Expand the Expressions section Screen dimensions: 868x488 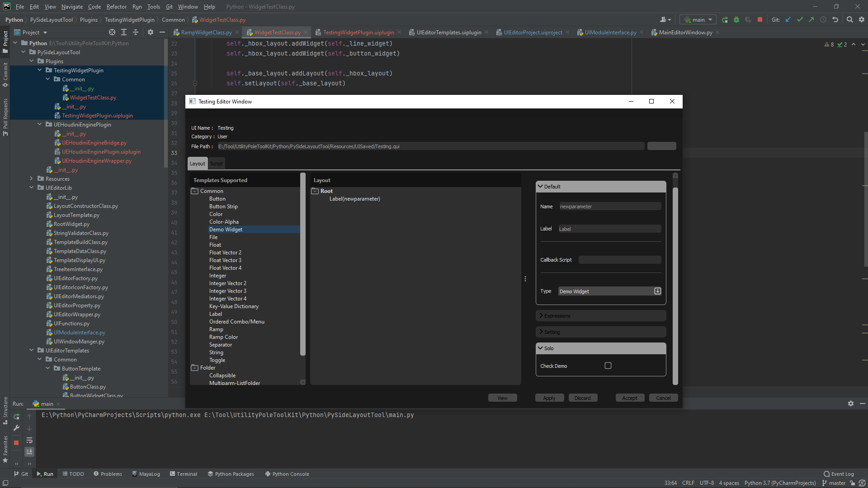pyautogui.click(x=557, y=315)
